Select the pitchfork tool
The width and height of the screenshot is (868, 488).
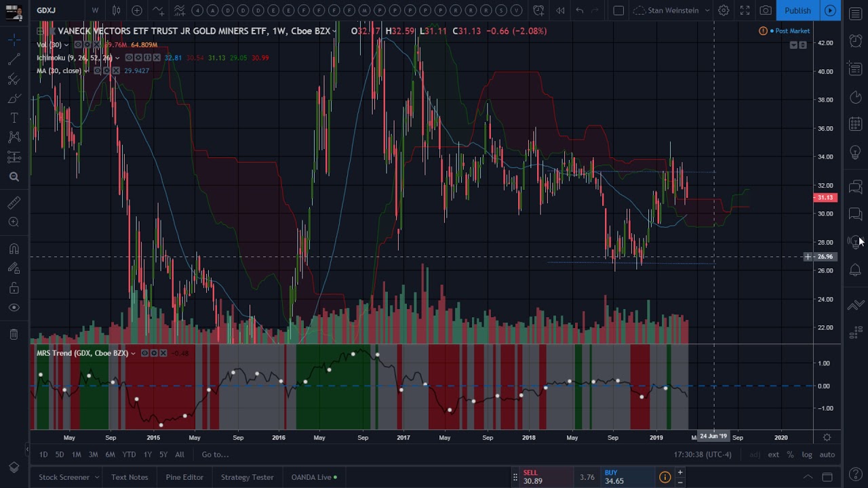[14, 79]
